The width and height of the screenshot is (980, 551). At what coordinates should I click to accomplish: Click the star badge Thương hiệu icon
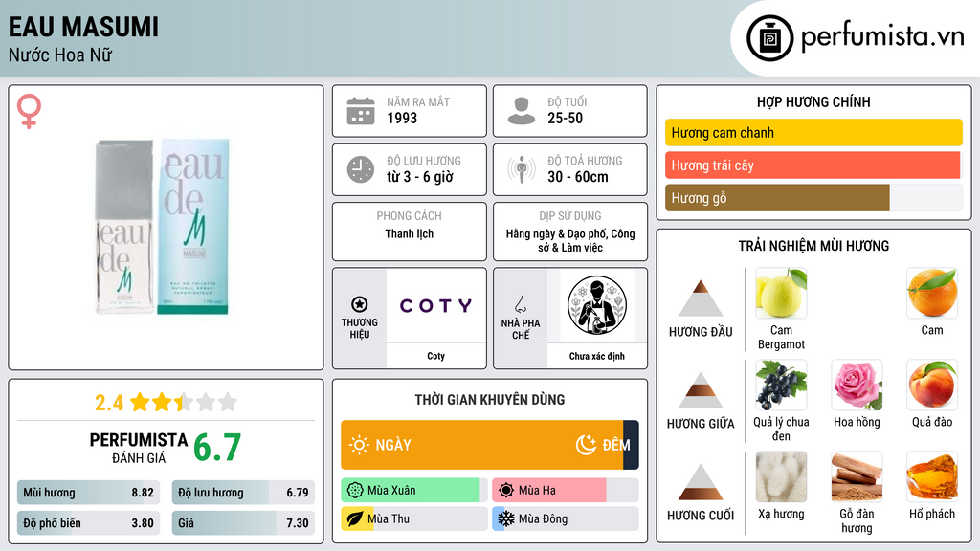point(360,304)
